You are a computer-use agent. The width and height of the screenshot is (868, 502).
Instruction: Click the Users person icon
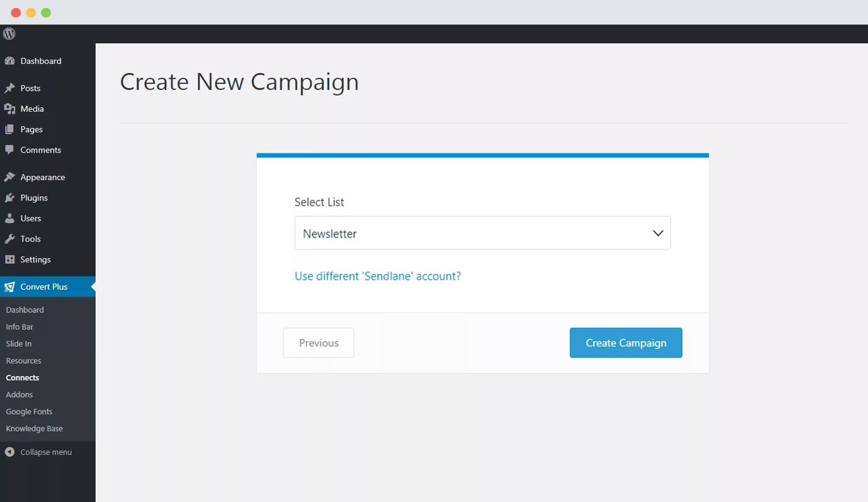coord(10,218)
